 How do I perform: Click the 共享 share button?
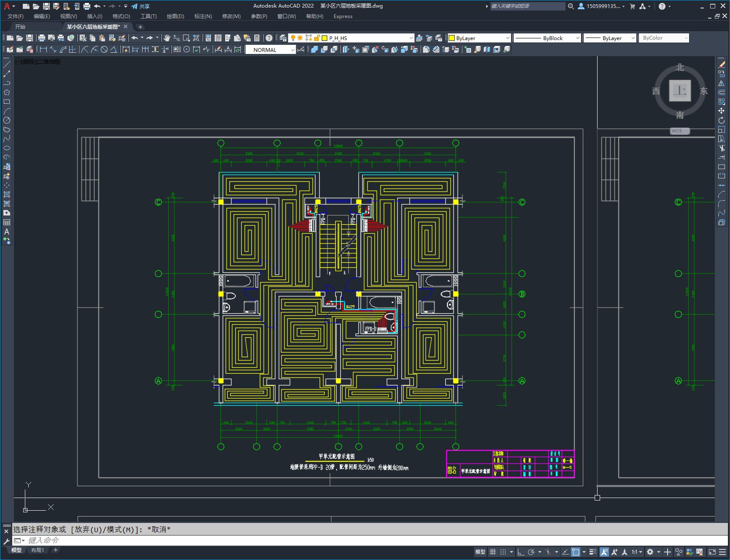point(140,6)
